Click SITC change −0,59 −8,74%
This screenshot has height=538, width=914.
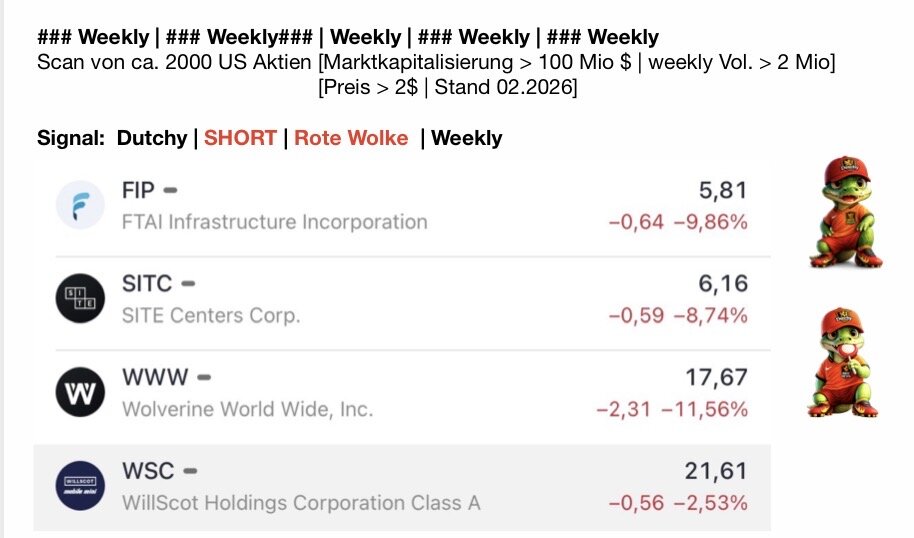pos(678,315)
